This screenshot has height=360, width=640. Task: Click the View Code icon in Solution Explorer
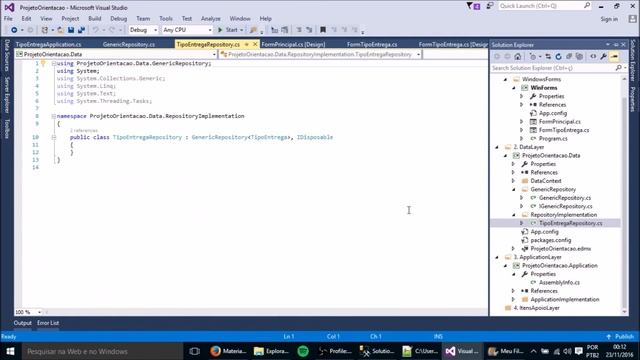pos(593,57)
